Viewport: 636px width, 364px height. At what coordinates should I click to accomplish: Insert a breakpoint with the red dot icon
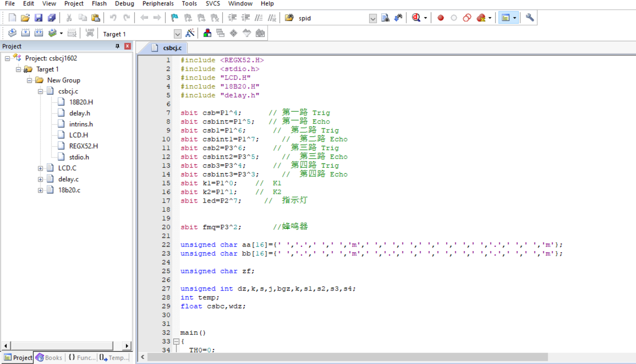click(x=441, y=18)
